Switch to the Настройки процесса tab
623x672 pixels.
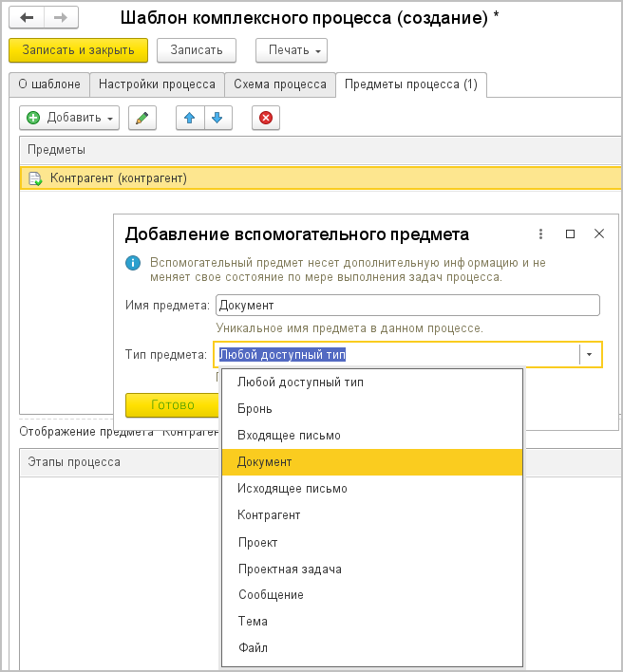(157, 84)
